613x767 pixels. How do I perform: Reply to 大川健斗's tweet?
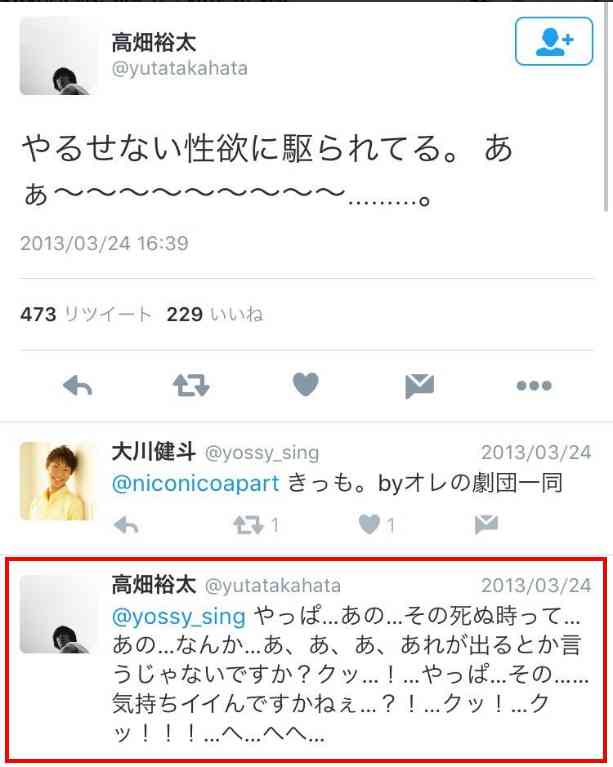(x=126, y=526)
